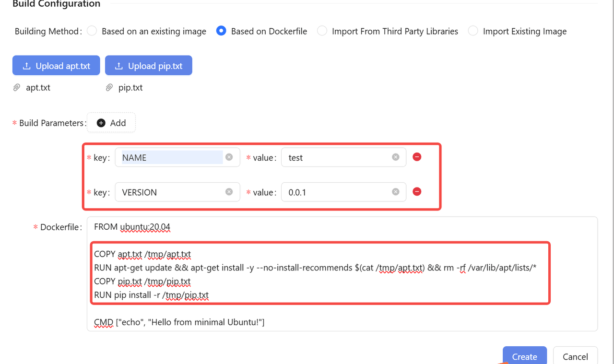The image size is (614, 364).
Task: Click plus icon in Add button
Action: [101, 123]
